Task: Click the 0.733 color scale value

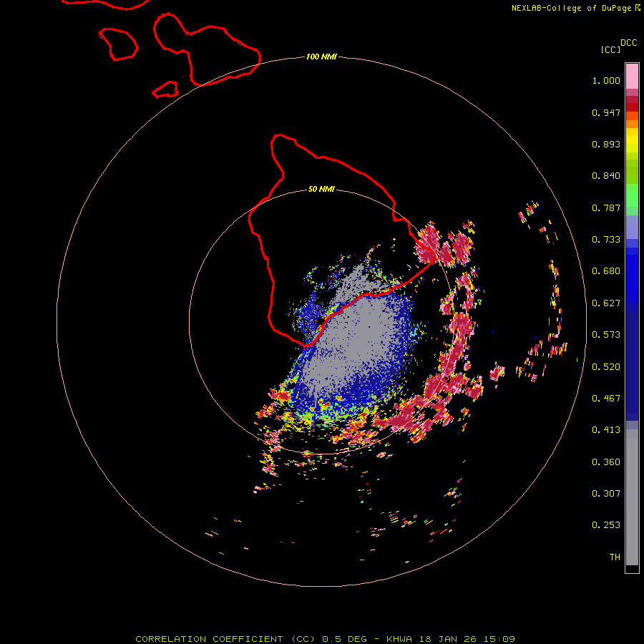Action: pyautogui.click(x=606, y=240)
